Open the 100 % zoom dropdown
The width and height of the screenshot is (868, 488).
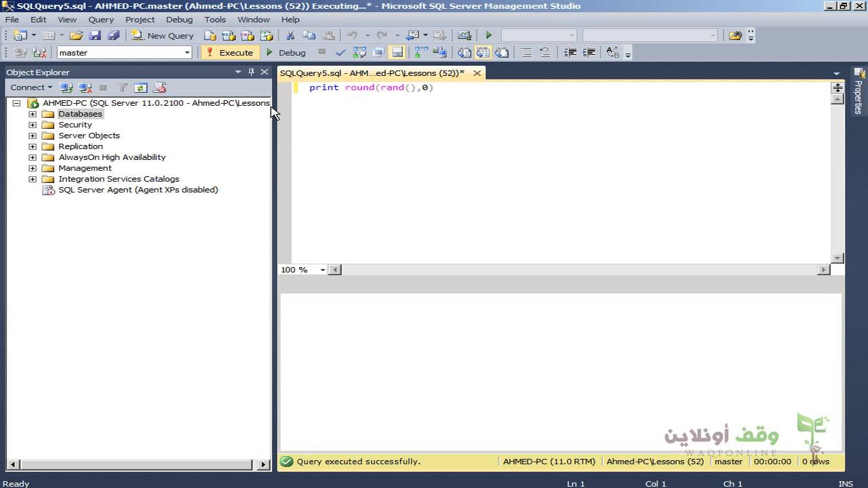[323, 270]
